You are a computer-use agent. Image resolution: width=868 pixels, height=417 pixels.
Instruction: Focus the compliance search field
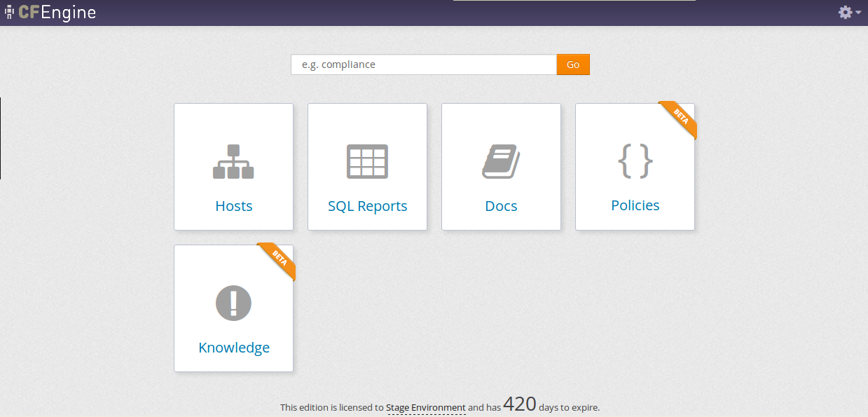coord(424,64)
